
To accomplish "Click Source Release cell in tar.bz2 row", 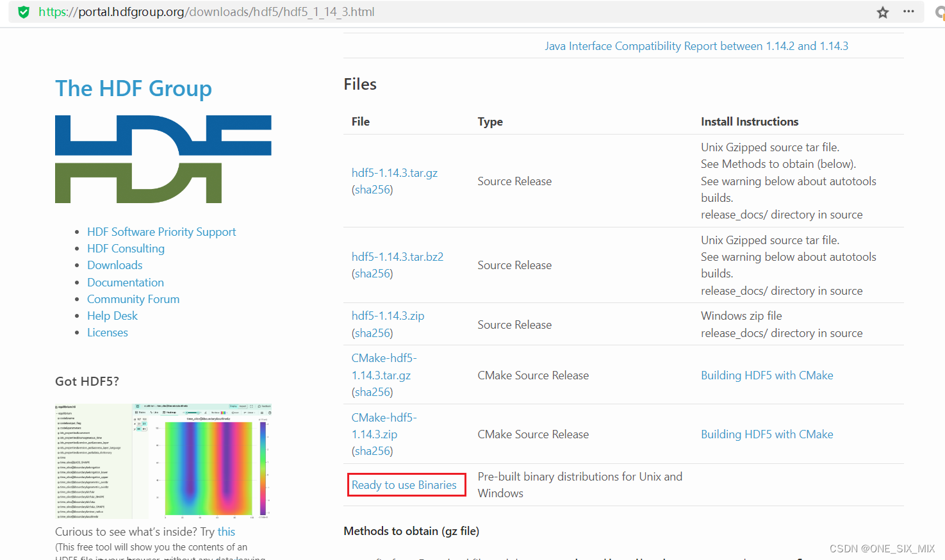I will (x=514, y=265).
